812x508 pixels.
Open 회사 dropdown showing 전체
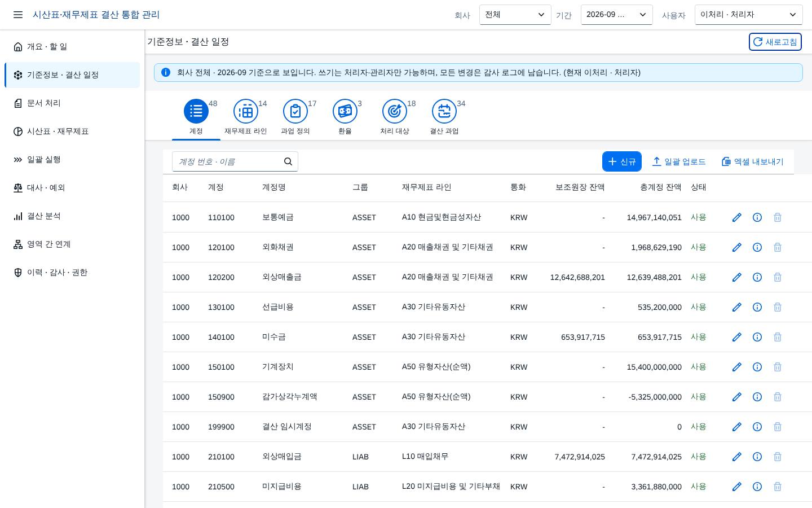(515, 15)
